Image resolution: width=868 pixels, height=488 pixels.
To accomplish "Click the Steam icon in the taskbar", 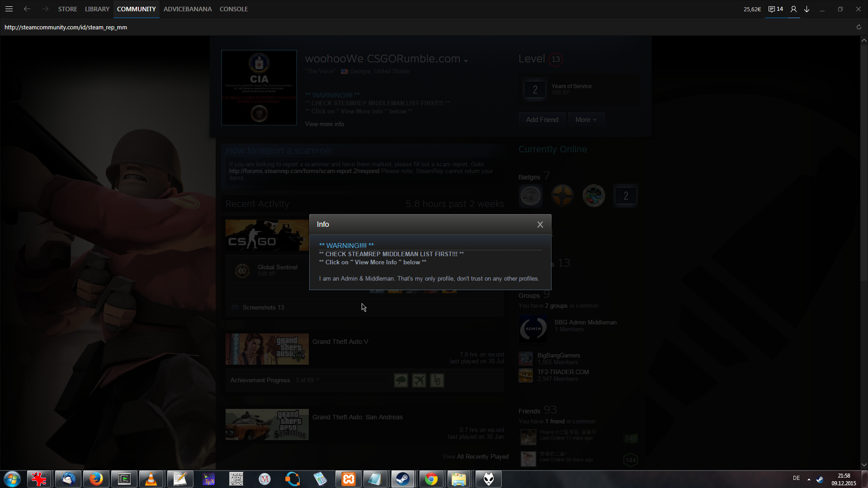I will pyautogui.click(x=402, y=479).
